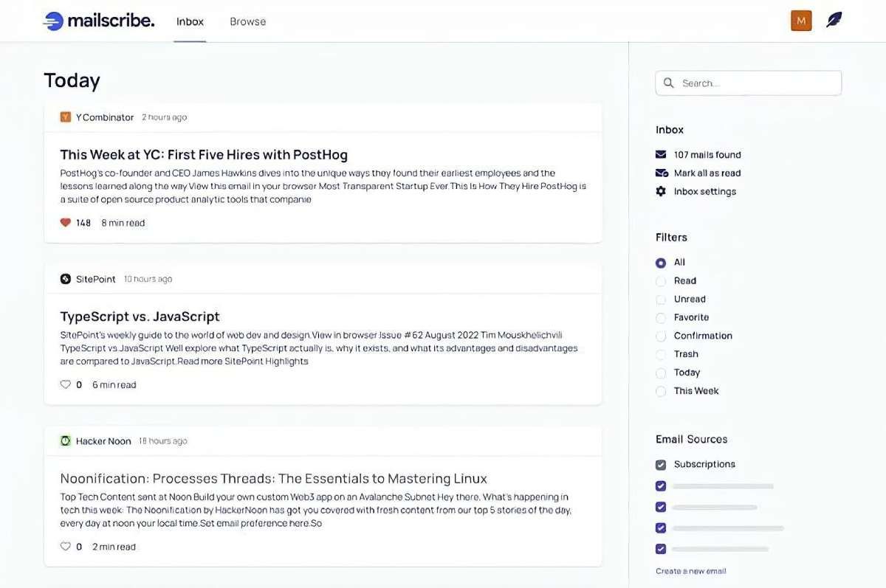Click the Mark all as read icon
Screen dimensions: 886x588
[662, 173]
